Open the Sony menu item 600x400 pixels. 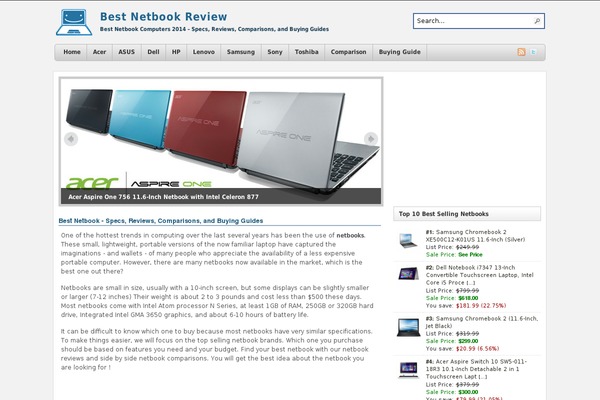pos(275,52)
